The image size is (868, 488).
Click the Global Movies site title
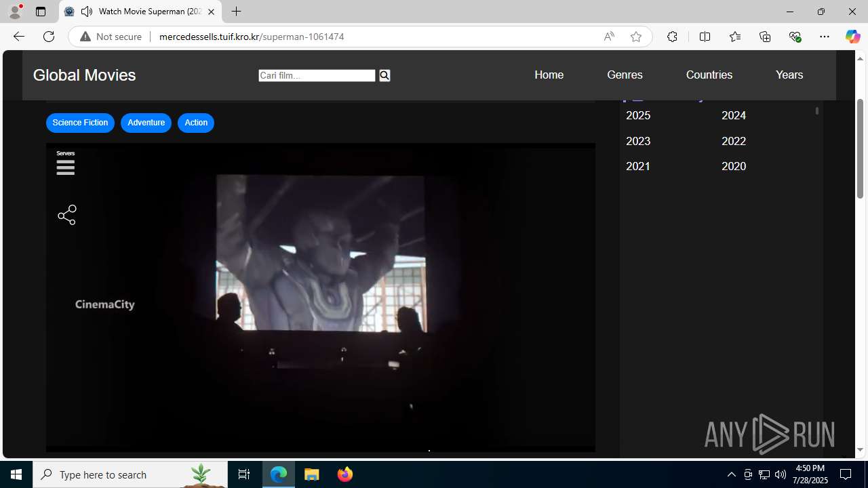tap(85, 75)
